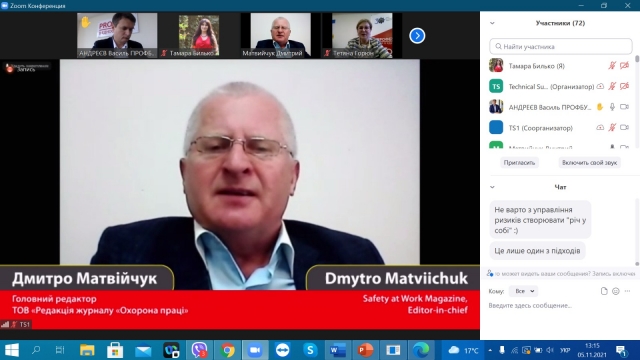This screenshot has width=640, height=360.
Task: Open the Zoom taskbar icon
Action: coord(255,350)
